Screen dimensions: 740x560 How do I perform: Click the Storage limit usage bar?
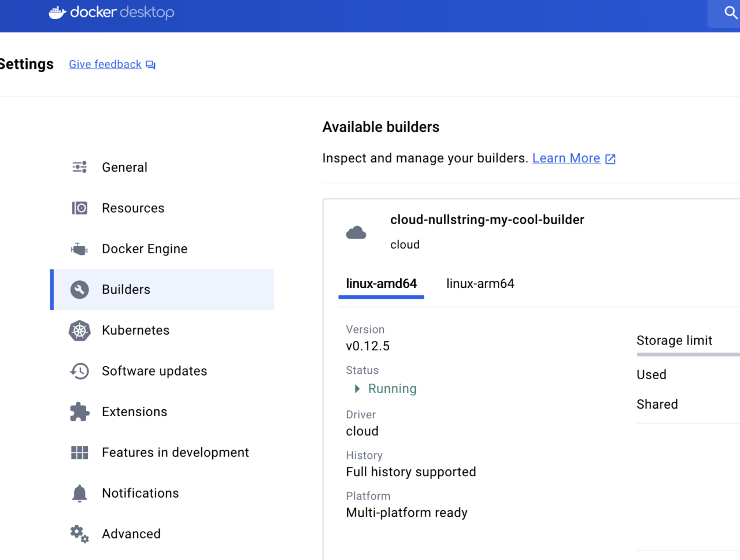click(688, 354)
